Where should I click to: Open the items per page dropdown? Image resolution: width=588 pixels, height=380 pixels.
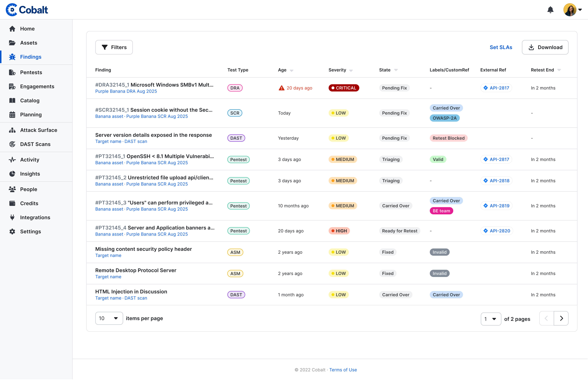(x=109, y=318)
